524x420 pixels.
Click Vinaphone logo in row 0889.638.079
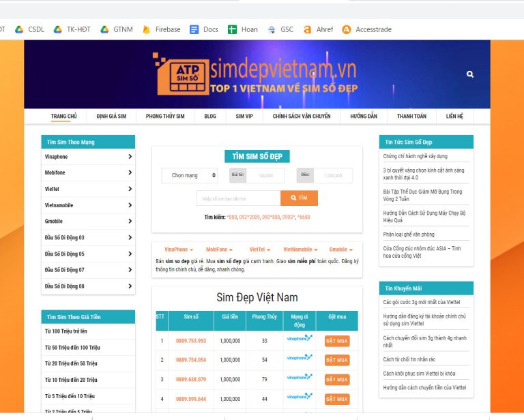tap(300, 377)
